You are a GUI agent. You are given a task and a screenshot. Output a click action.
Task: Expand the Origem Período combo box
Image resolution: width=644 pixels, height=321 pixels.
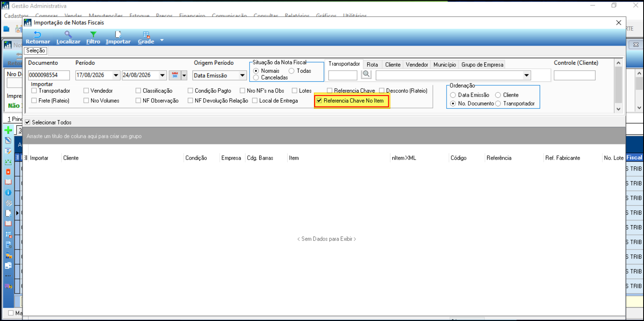(x=242, y=76)
